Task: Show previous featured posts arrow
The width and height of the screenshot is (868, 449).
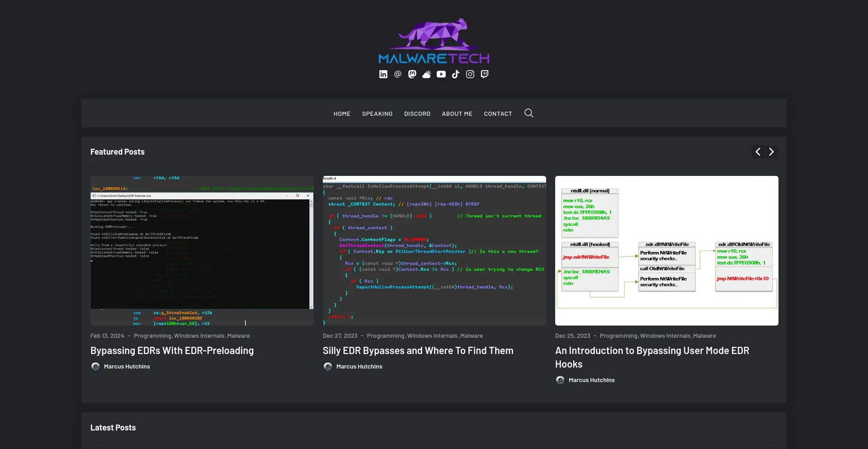Action: tap(758, 152)
